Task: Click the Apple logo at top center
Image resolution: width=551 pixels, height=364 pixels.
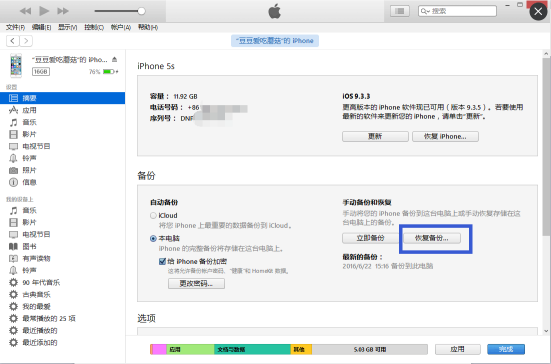Action: tap(274, 11)
